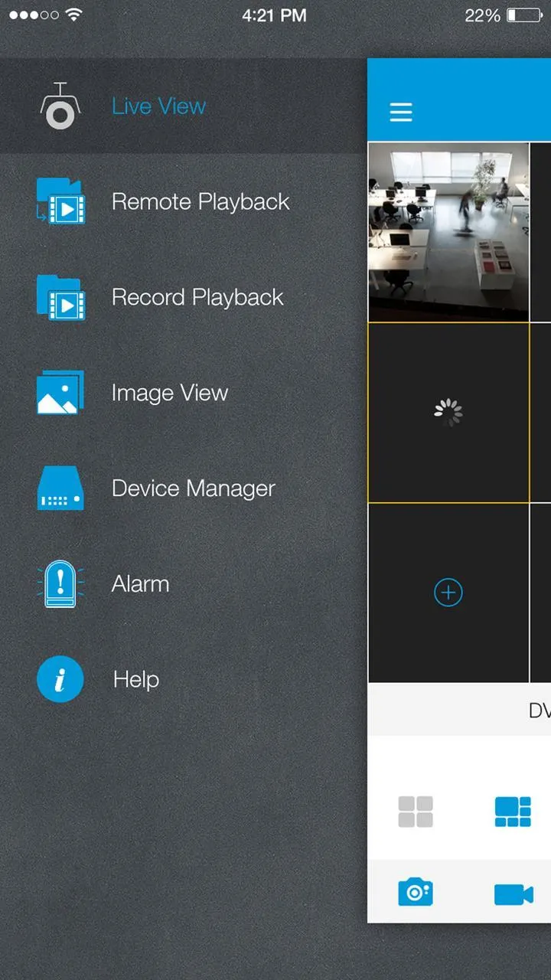Viewport: 551px width, 980px height.
Task: Tap the Wi-Fi icon in status bar
Action: point(74,15)
